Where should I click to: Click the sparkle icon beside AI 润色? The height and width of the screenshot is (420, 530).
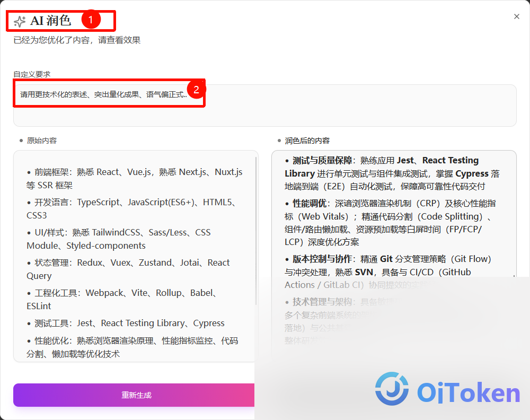click(x=20, y=21)
